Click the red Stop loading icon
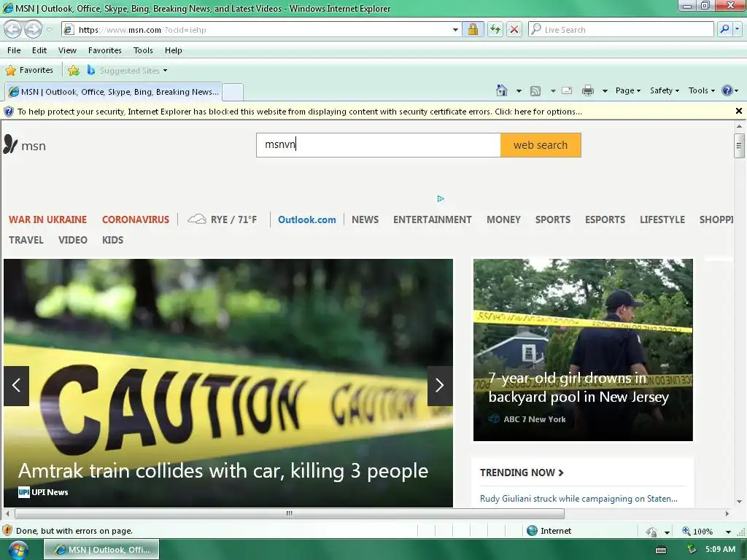This screenshot has height=560, width=747. coord(514,29)
